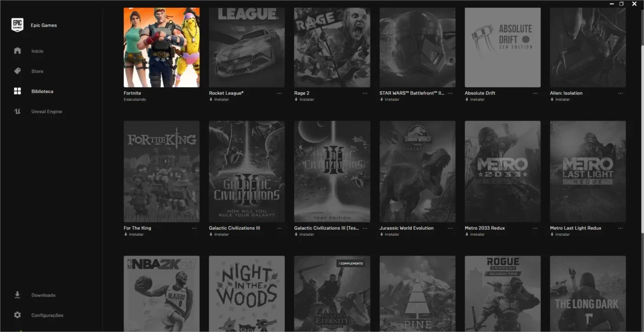Install Rocket League

point(219,99)
